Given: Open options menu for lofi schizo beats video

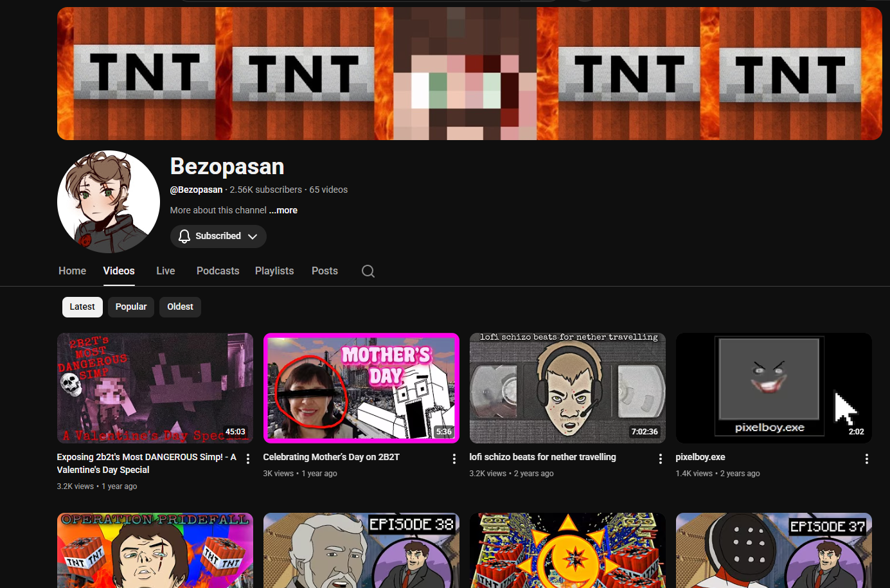Looking at the screenshot, I should pos(661,459).
